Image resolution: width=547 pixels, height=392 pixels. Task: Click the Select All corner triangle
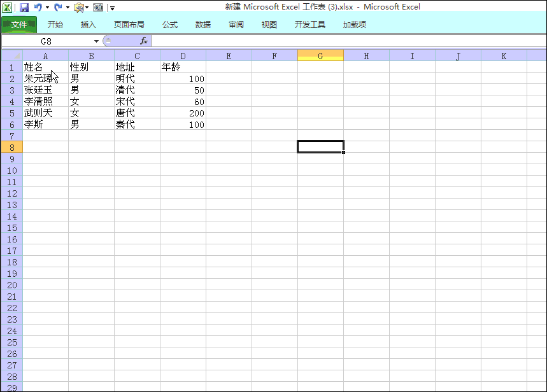pyautogui.click(x=12, y=55)
